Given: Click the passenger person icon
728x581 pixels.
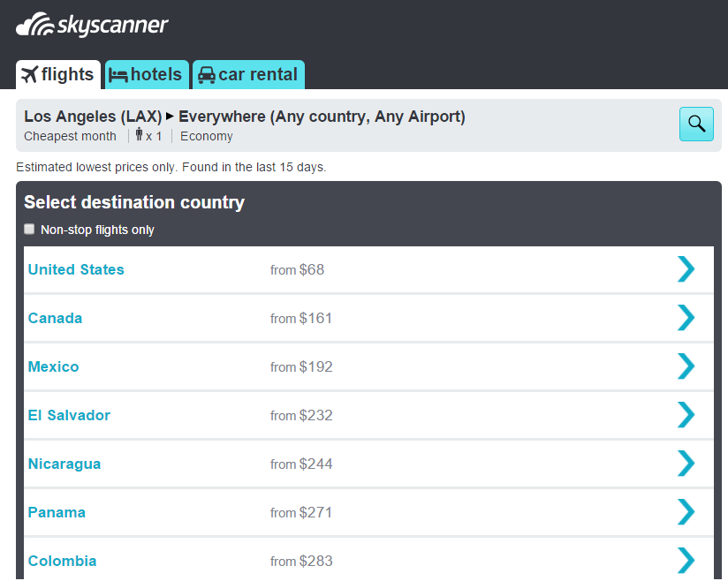Looking at the screenshot, I should click(x=140, y=134).
